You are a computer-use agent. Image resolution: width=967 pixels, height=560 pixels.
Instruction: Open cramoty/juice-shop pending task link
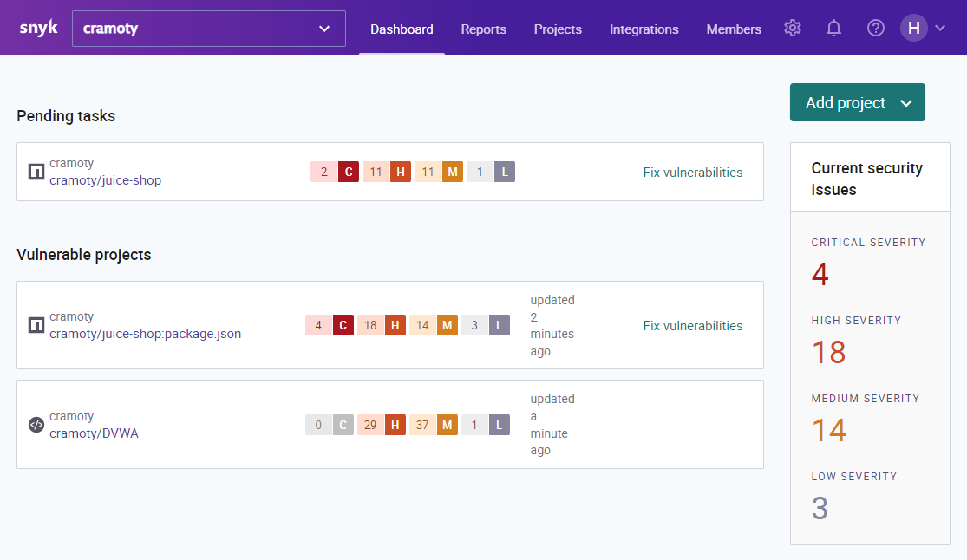106,180
